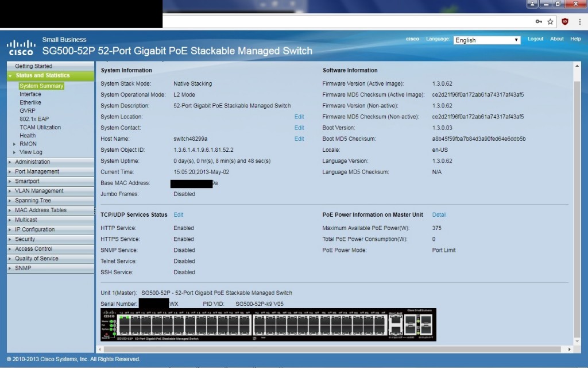Viewport: 588px width, 368px height.
Task: Click the Logout link
Action: pyautogui.click(x=535, y=39)
